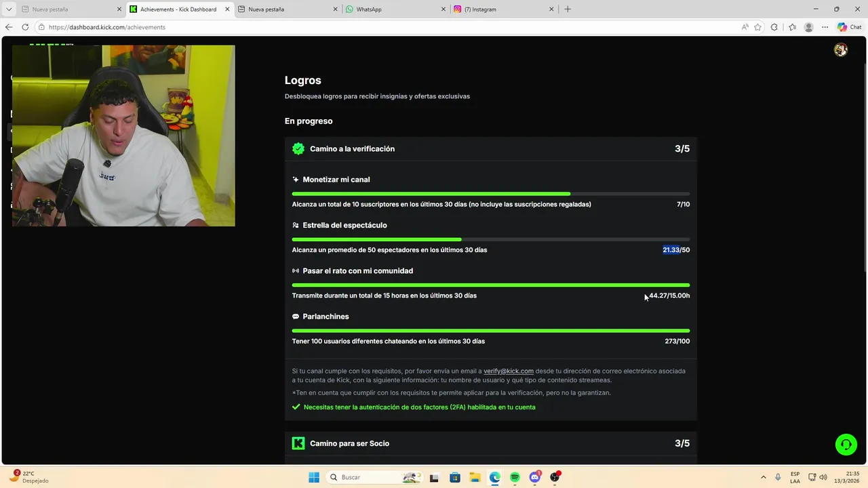
Task: Click the verify@kick.com email link
Action: click(x=509, y=371)
